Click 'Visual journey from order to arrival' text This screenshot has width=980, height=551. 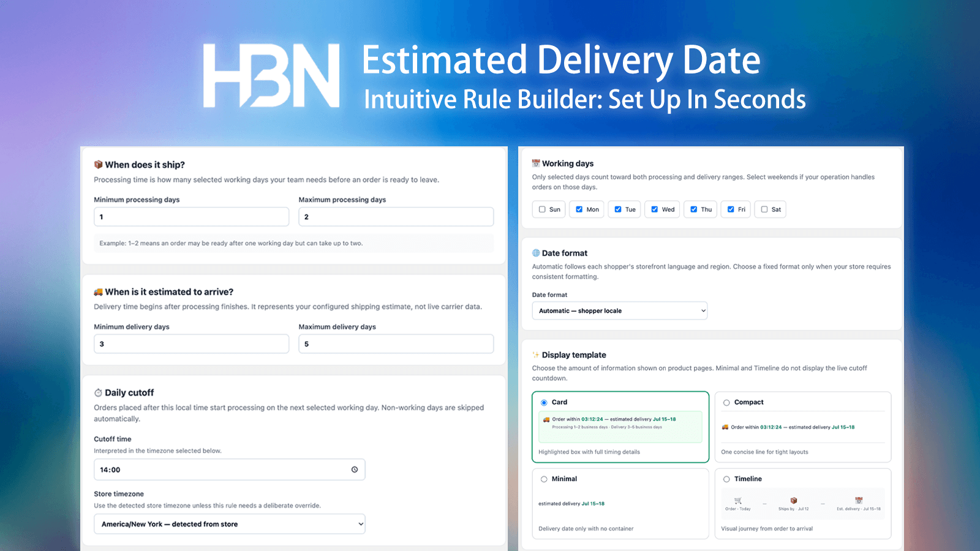[767, 528]
